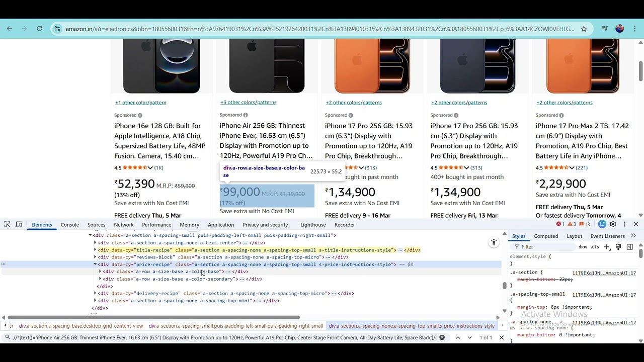This screenshot has height=362, width=644.
Task: Click the browser back arrow
Action: 9,29
